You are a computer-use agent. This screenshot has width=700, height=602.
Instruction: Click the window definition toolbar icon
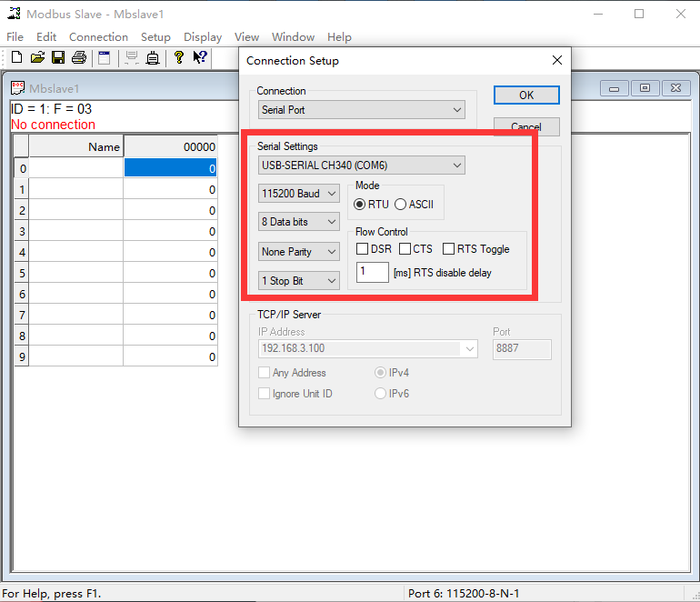point(104,58)
